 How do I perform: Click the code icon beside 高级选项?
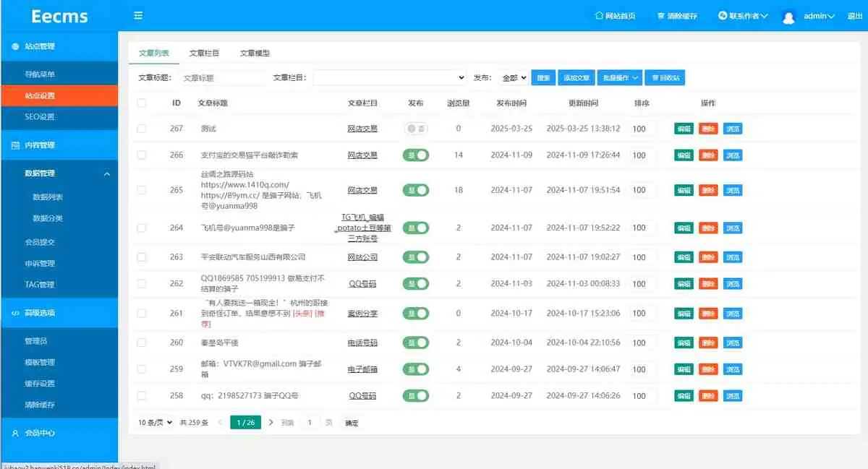(x=15, y=313)
